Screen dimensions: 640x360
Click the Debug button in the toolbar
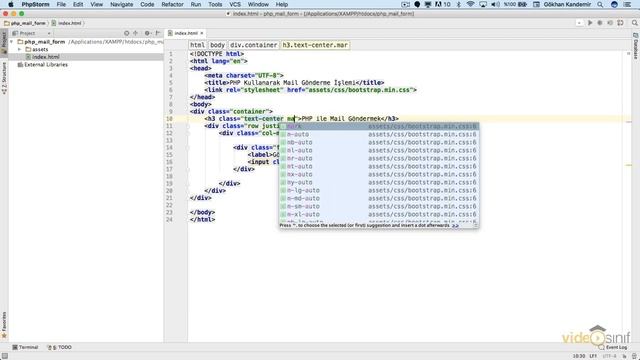pyautogui.click(x=600, y=23)
